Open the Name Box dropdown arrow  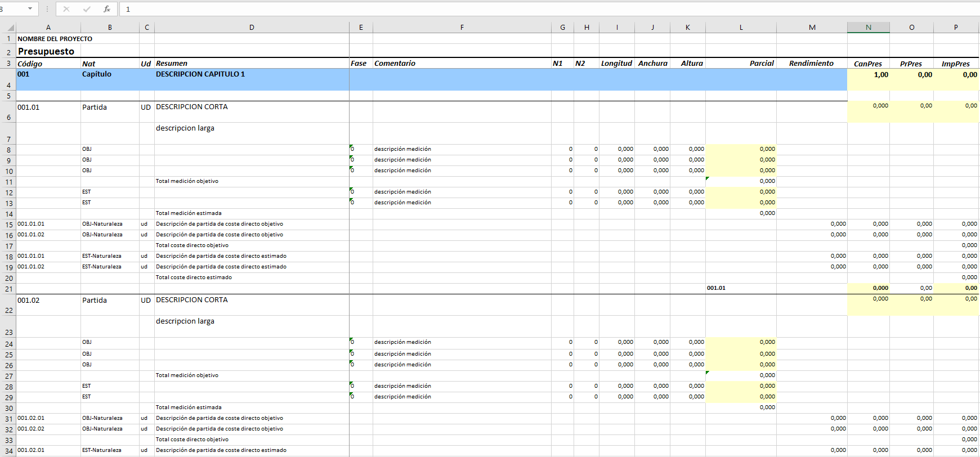[x=30, y=9]
